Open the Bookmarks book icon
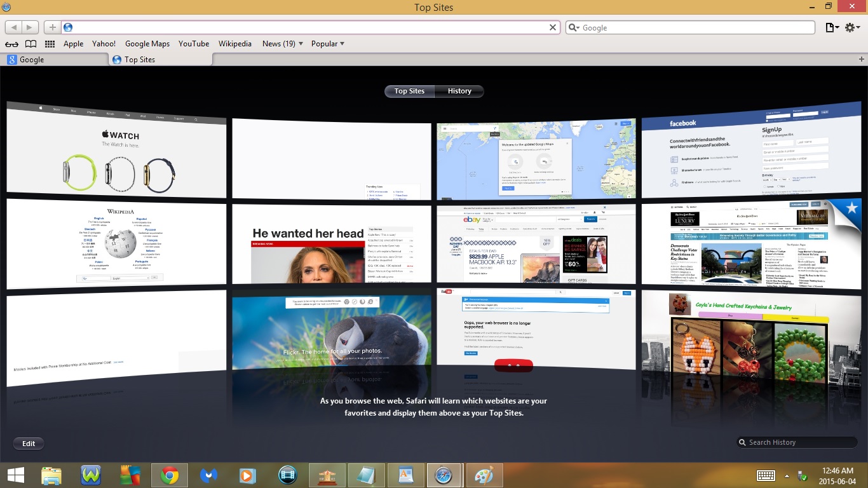The height and width of the screenshot is (488, 868). click(x=31, y=44)
